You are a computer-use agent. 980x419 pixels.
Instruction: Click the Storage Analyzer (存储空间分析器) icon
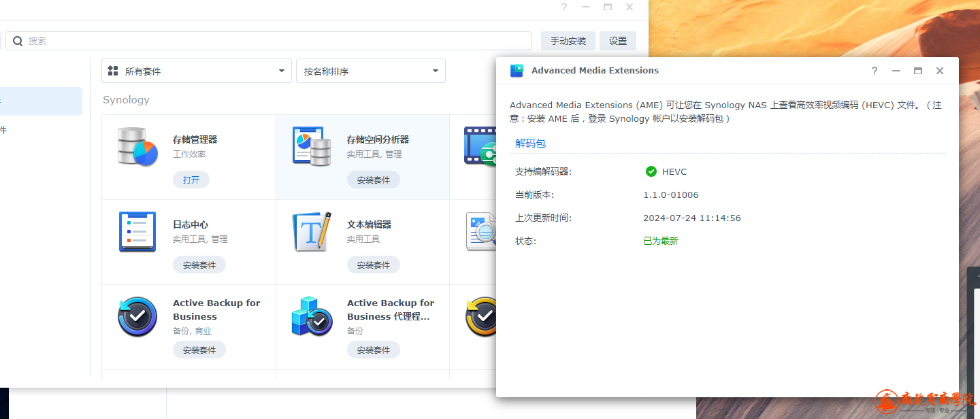[311, 146]
